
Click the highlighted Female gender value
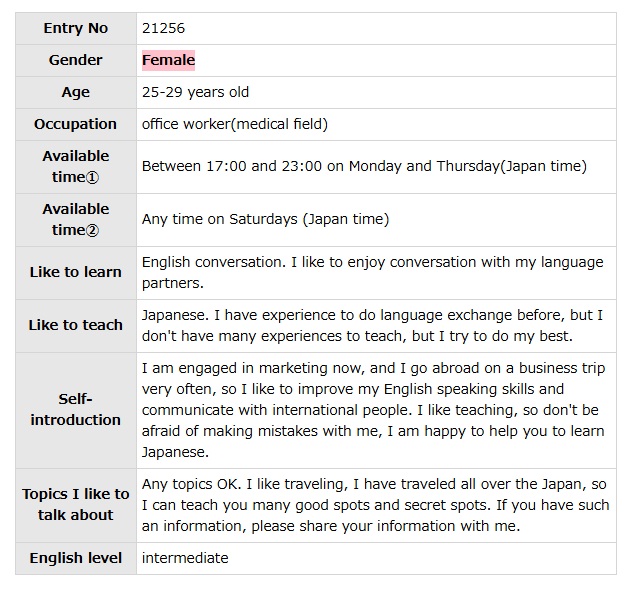(x=168, y=60)
